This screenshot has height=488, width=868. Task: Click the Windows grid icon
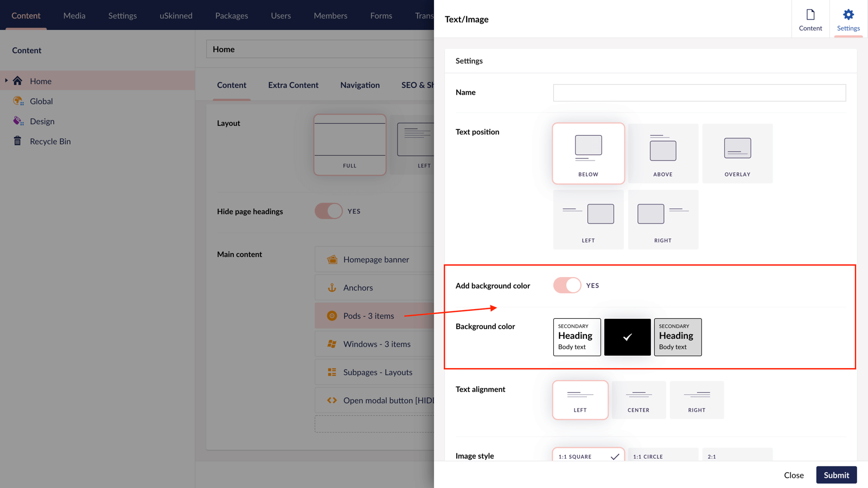(332, 344)
